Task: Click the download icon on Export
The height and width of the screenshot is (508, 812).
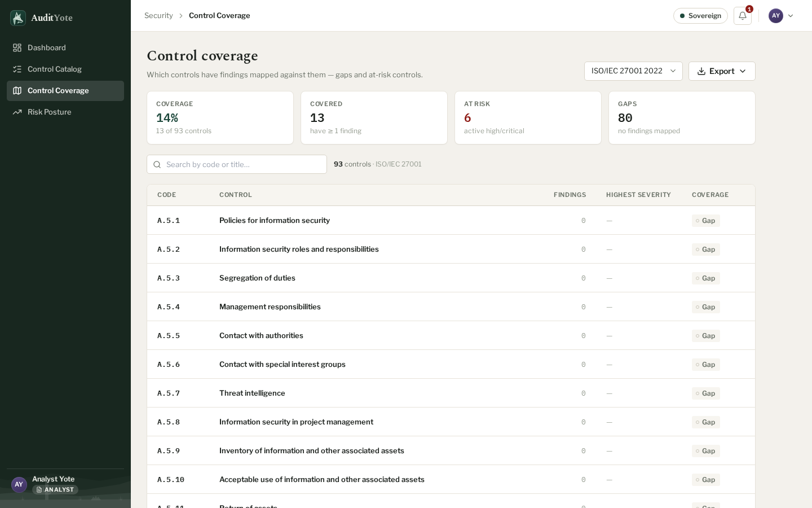Action: click(701, 71)
